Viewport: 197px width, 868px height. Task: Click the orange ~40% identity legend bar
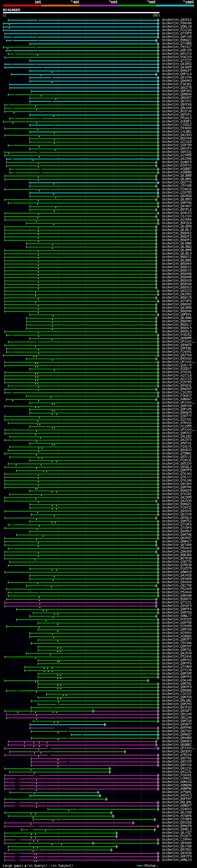[x=60, y=6]
